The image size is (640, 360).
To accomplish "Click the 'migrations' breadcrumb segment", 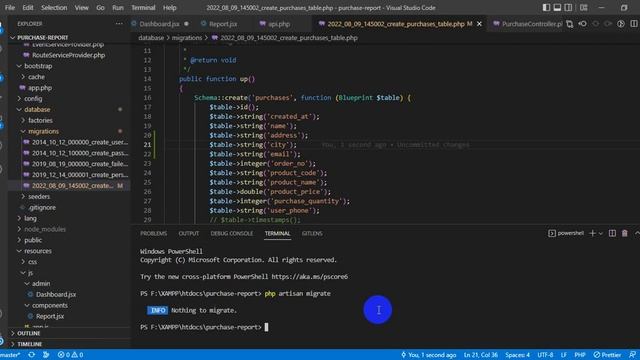I will click(x=187, y=38).
